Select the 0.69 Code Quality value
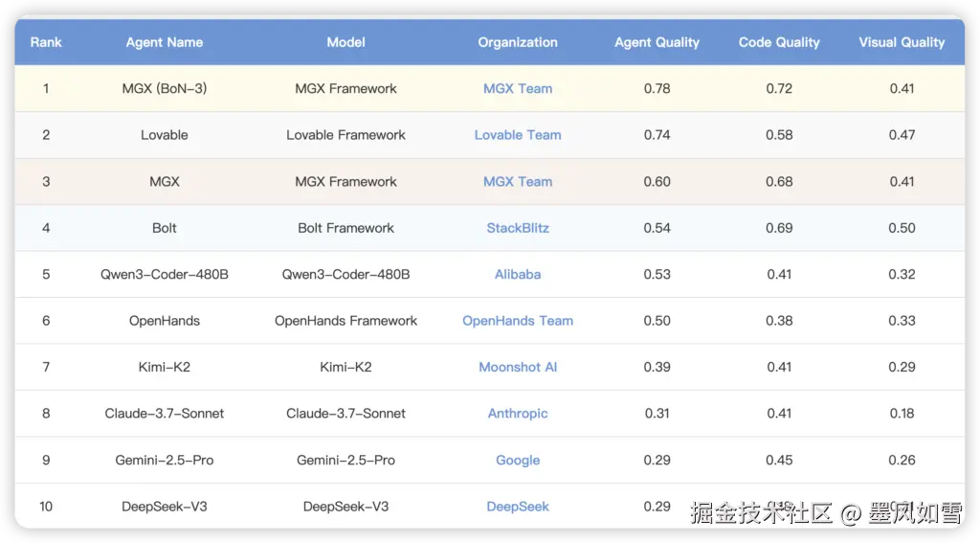980x543 pixels. pyautogui.click(x=779, y=228)
